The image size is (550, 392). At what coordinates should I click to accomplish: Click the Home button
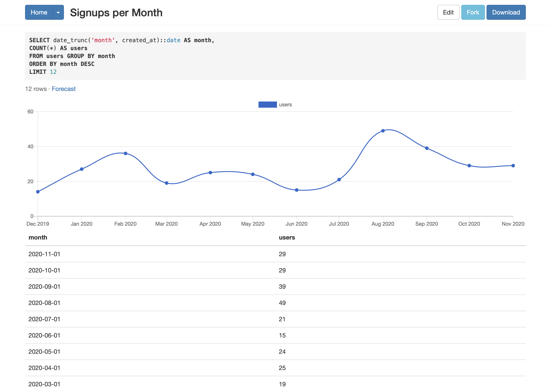(x=39, y=12)
